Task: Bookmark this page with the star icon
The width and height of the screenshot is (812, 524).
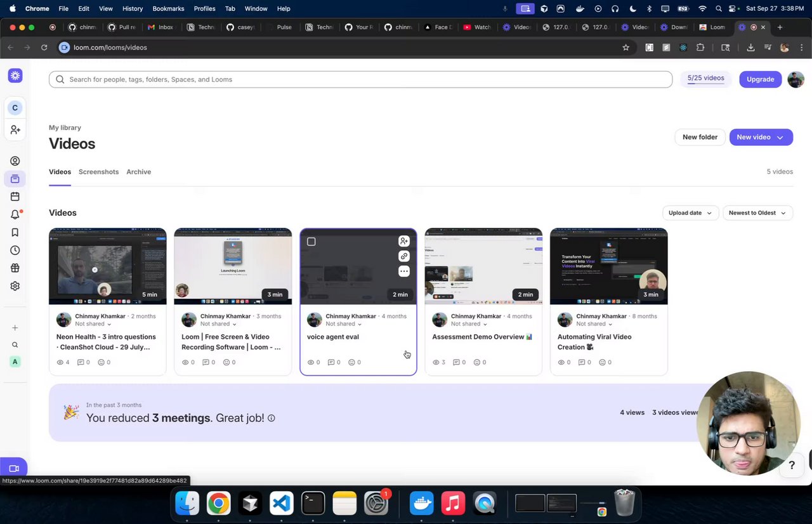Action: point(626,48)
